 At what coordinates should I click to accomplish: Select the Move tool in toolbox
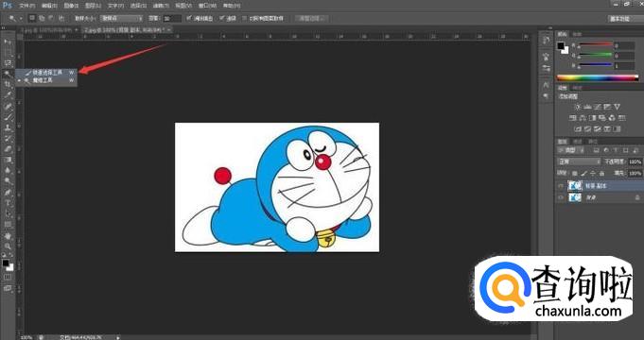[8, 42]
